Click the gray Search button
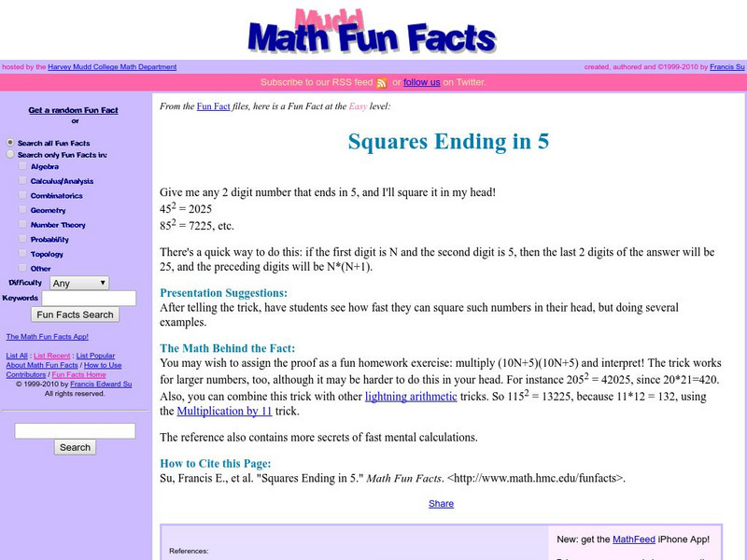Screen dimensions: 747x560 (x=75, y=447)
